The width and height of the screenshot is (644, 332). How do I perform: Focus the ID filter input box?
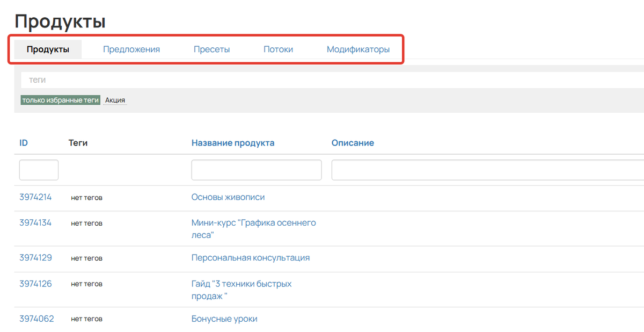39,170
